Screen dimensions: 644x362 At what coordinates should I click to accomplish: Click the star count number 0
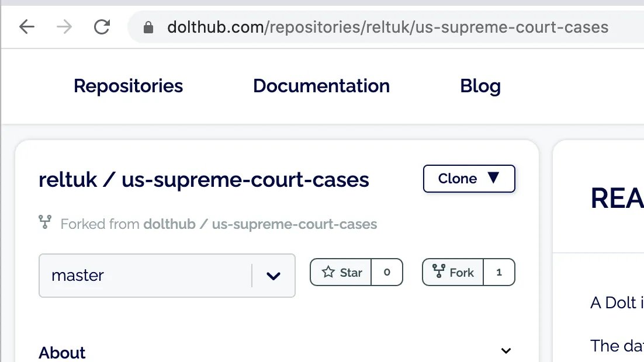[x=387, y=272]
